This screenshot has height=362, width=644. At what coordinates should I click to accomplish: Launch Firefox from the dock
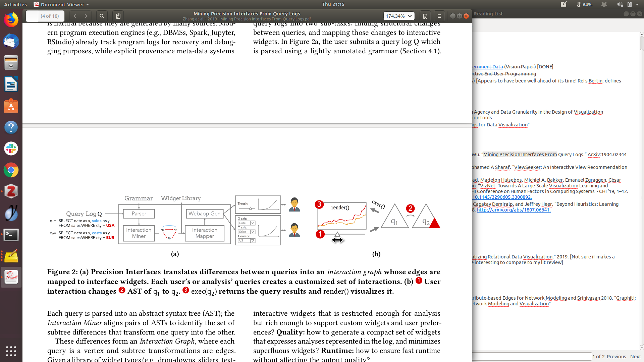tap(11, 20)
